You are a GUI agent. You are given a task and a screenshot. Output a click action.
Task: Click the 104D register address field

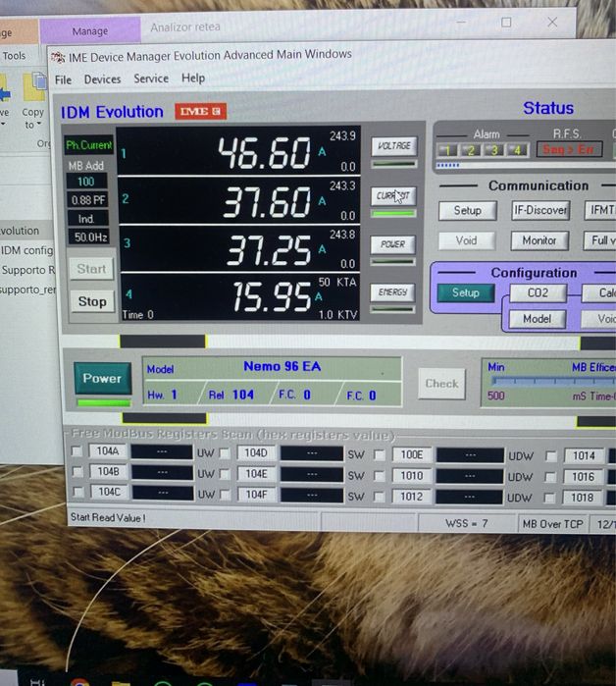[256, 453]
